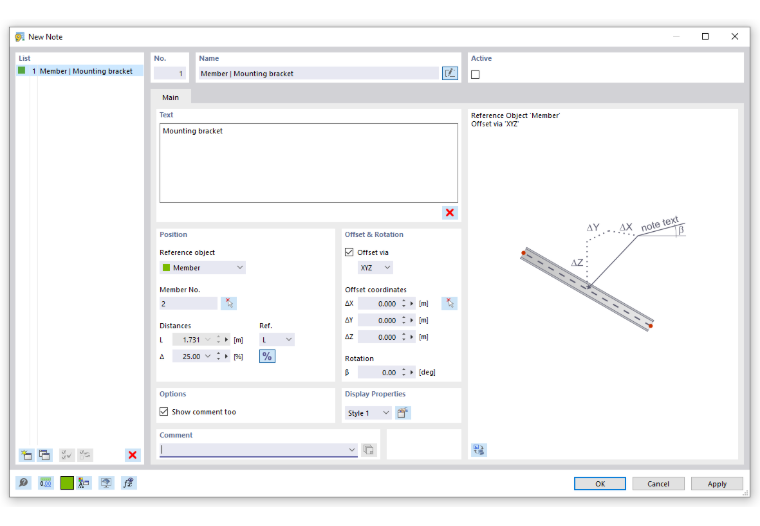The image size is (760, 526).
Task: Toggle the Active checkbox
Action: (x=475, y=75)
